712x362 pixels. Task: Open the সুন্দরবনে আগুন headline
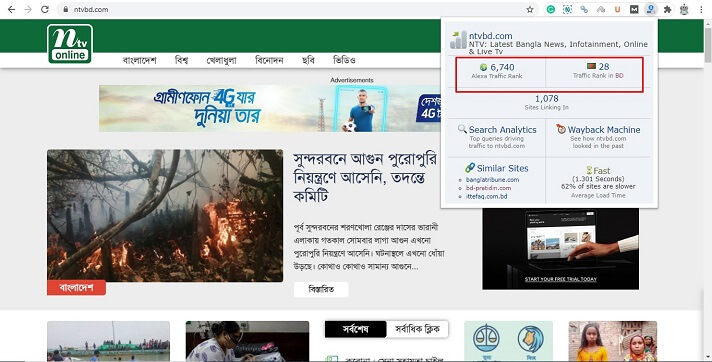tap(365, 178)
